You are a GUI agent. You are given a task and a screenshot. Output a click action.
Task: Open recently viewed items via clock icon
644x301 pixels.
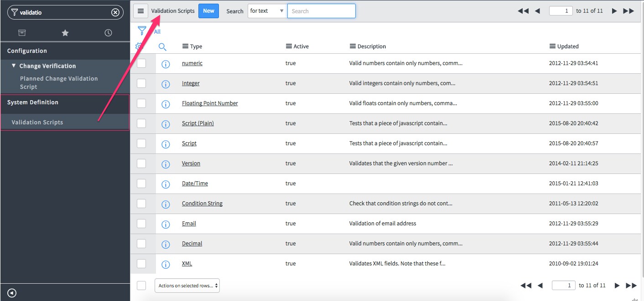pos(108,33)
